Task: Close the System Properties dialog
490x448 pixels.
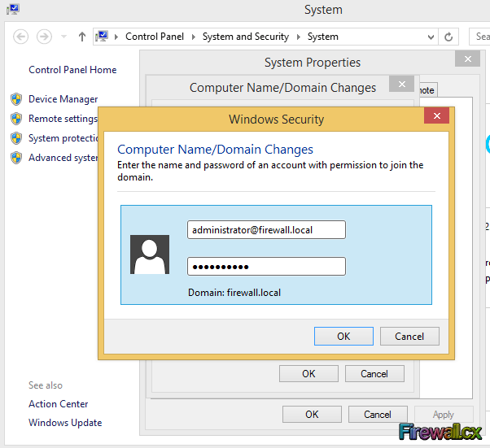Action: 467,59
